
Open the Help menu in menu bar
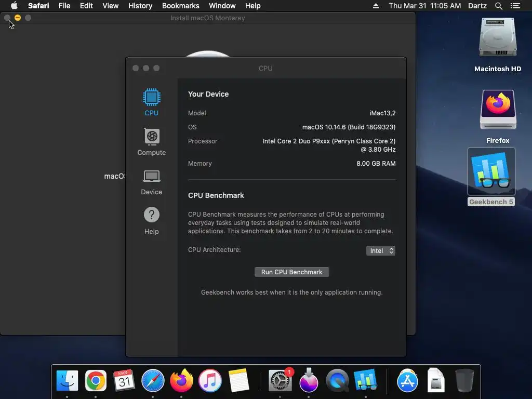(253, 6)
